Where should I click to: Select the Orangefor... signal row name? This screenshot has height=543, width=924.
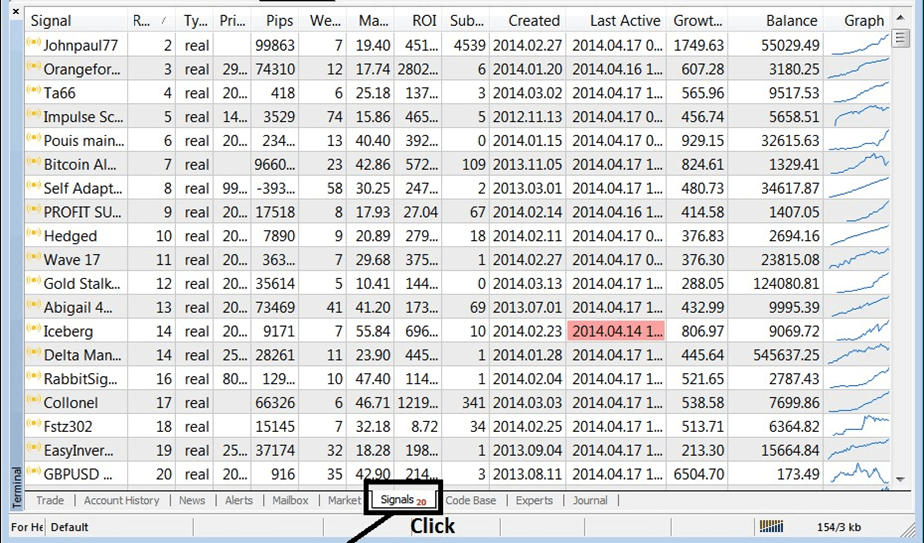[x=82, y=69]
